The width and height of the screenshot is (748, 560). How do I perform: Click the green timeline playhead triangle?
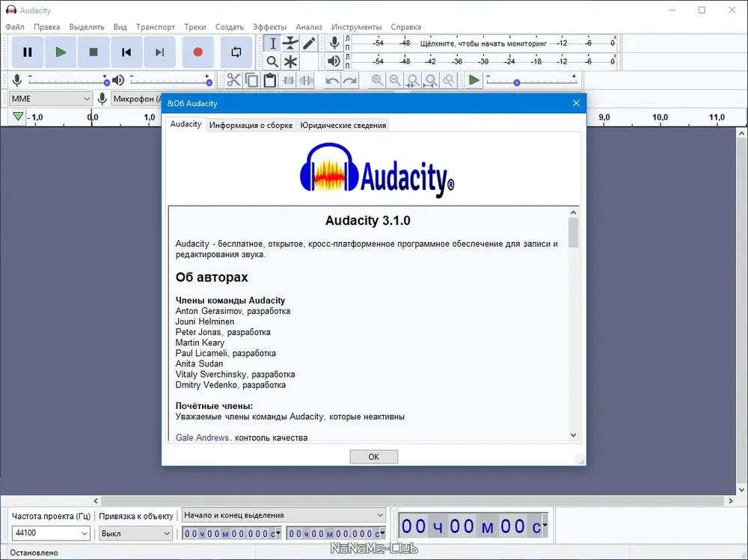18,117
